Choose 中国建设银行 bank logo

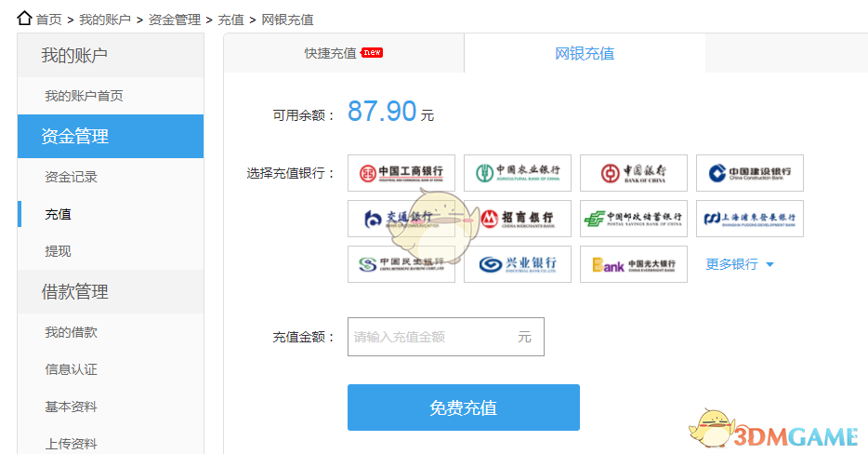point(750,173)
